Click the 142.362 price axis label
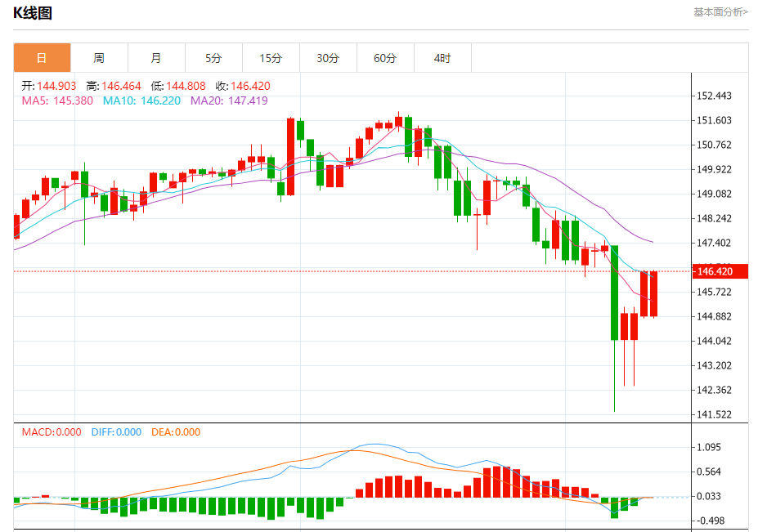758x532 pixels. (x=714, y=390)
